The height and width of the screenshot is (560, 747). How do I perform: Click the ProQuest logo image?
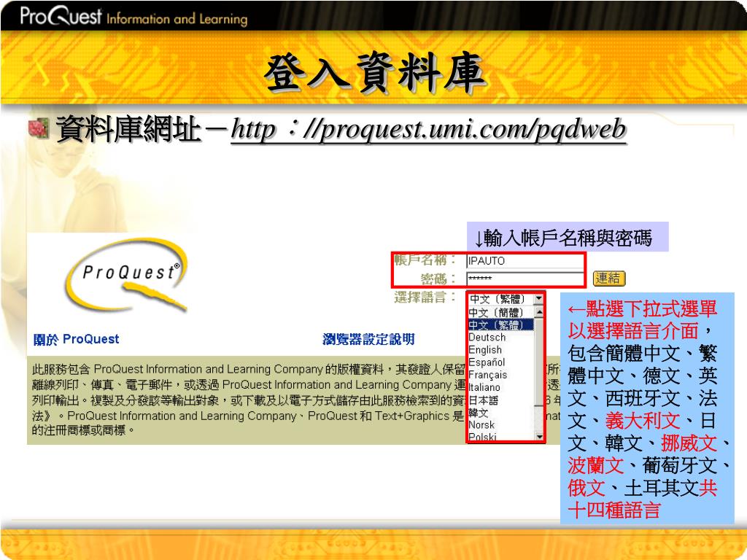click(x=126, y=275)
